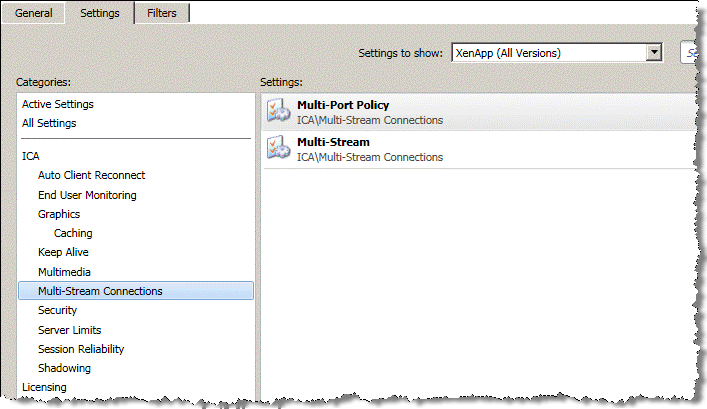Screen dimensions: 707x409
Task: Click the XenApp (All Versions) combo box
Action: 557,53
